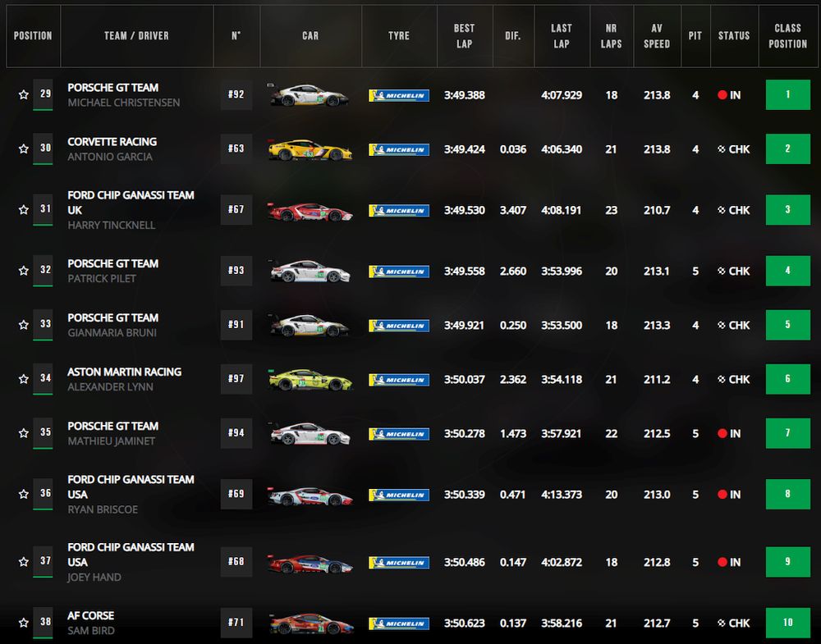
Task: Sort by Class Position column header
Action: (x=787, y=36)
